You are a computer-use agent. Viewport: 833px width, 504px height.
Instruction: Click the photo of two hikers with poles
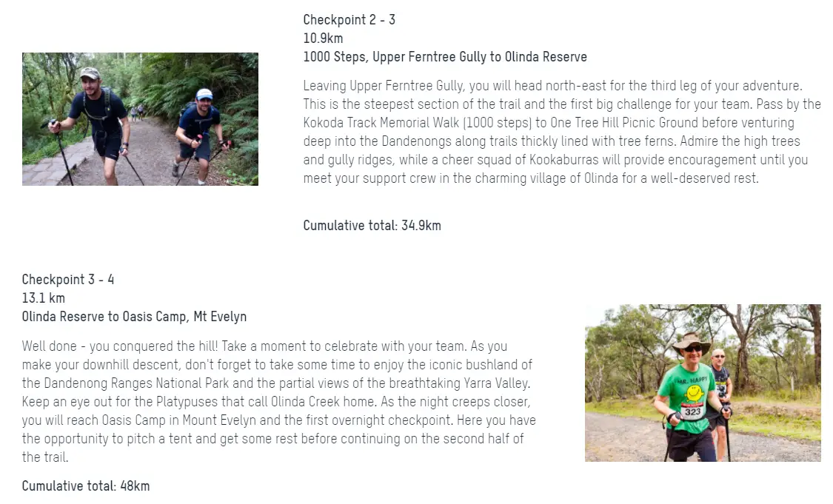[140, 119]
